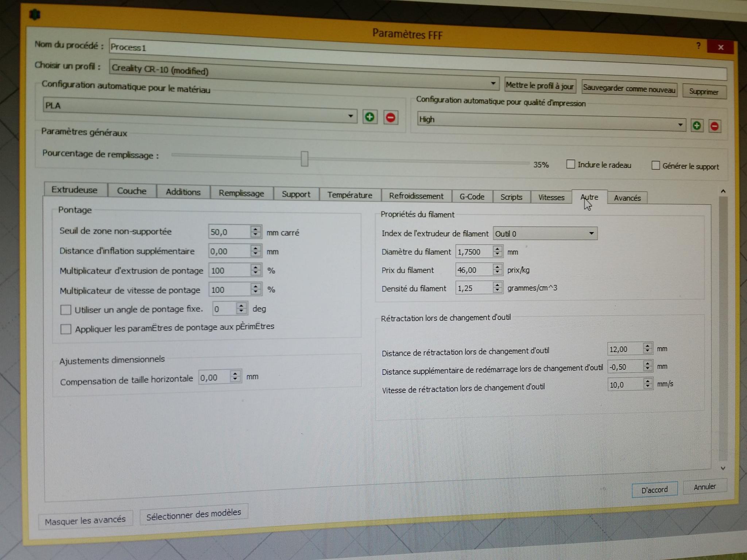The image size is (747, 560).
Task: Open the Choisir un profil dropdown
Action: [493, 83]
